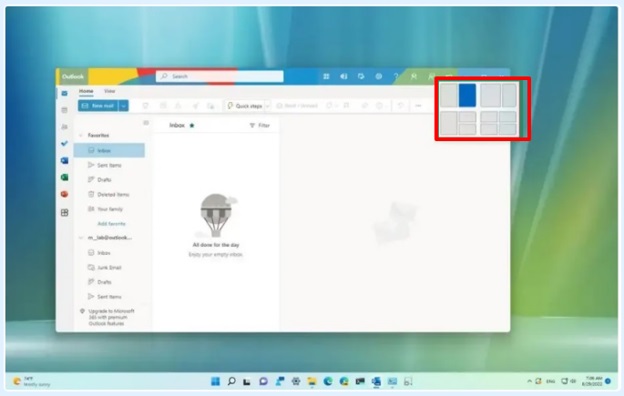Image resolution: width=624 pixels, height=396 pixels.
Task: Toggle the folder pane hamburger icon
Action: [x=146, y=123]
